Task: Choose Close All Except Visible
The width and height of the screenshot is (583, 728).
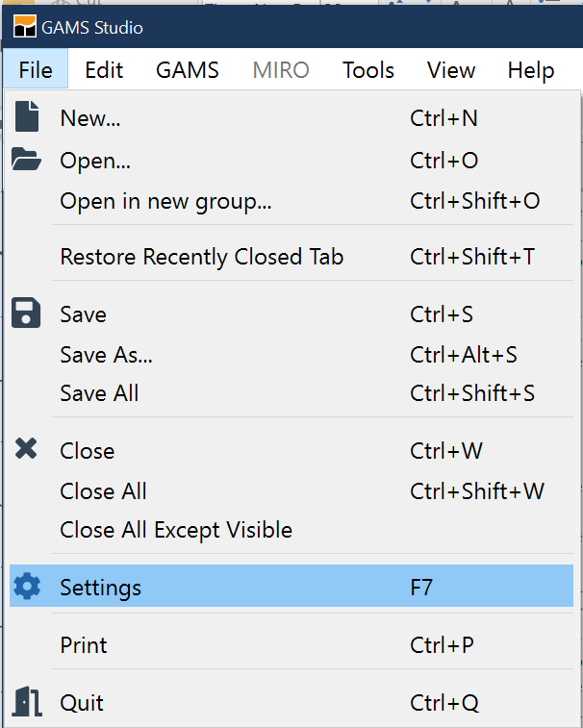Action: (176, 530)
